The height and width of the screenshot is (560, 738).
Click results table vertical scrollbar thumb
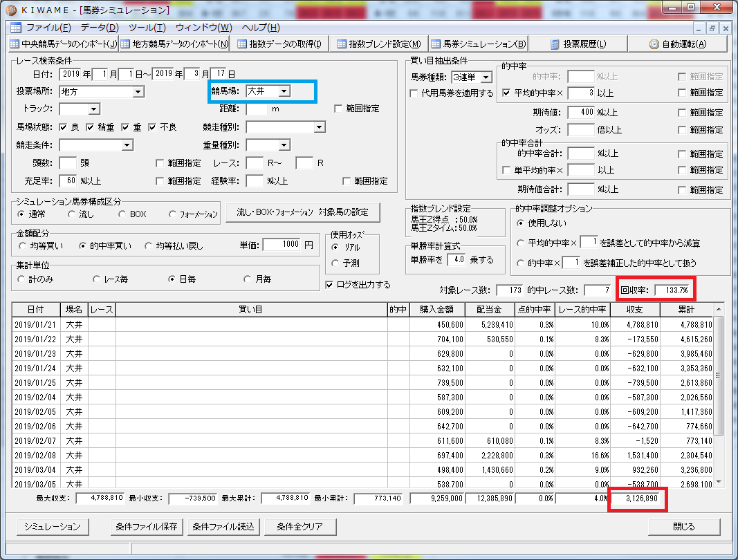click(718, 375)
